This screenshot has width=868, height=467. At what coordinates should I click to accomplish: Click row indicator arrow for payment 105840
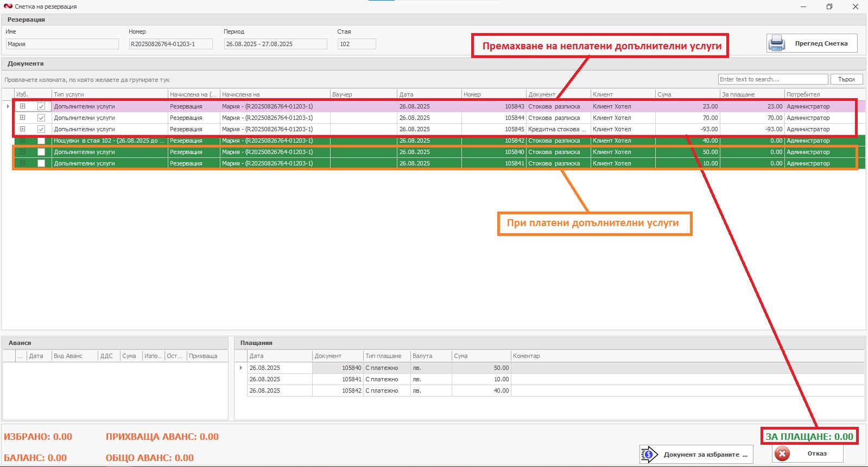coord(241,368)
